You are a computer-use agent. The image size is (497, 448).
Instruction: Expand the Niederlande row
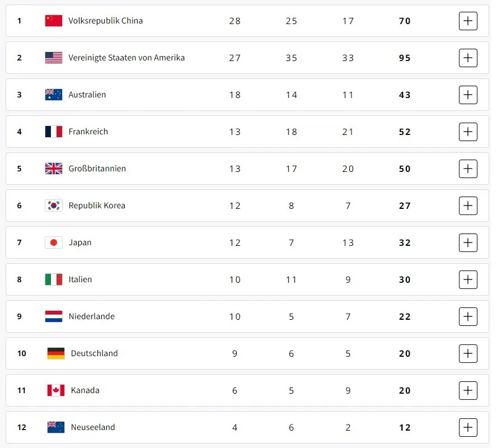coord(468,316)
